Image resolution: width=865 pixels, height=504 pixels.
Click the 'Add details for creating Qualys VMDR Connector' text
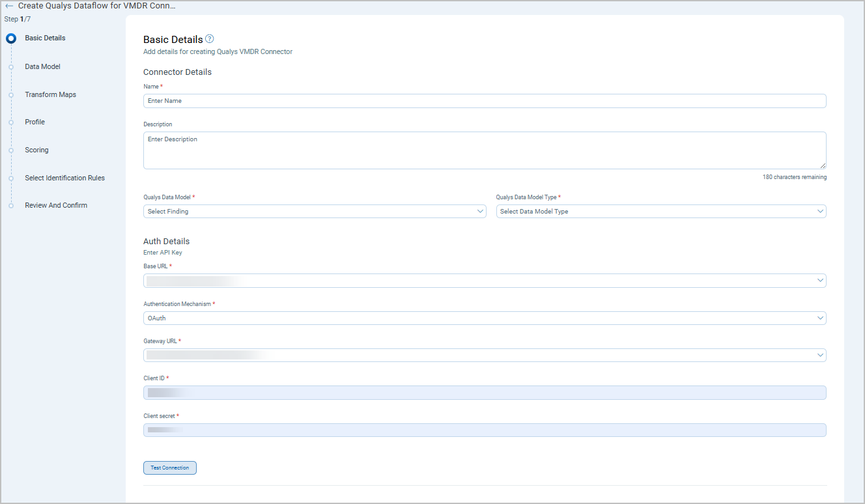click(218, 51)
